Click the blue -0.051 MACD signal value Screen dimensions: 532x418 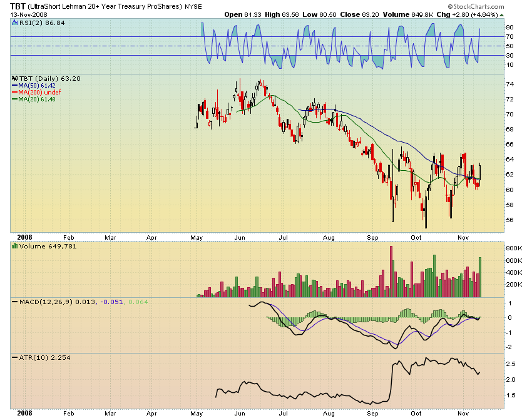click(x=111, y=302)
